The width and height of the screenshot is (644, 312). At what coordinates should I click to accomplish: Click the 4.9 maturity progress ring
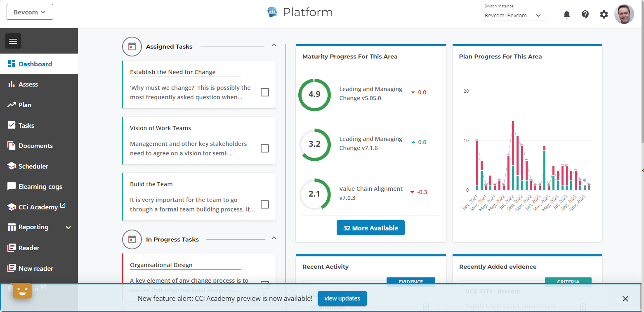pyautogui.click(x=314, y=94)
